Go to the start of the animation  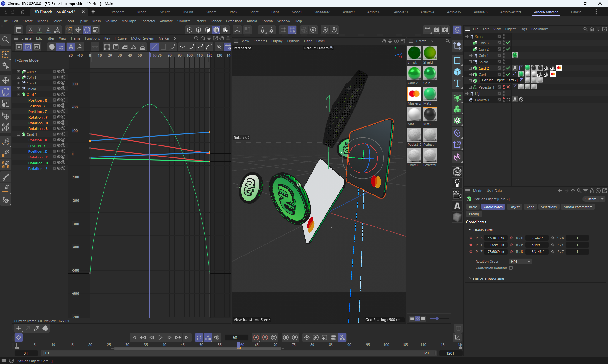tap(134, 337)
